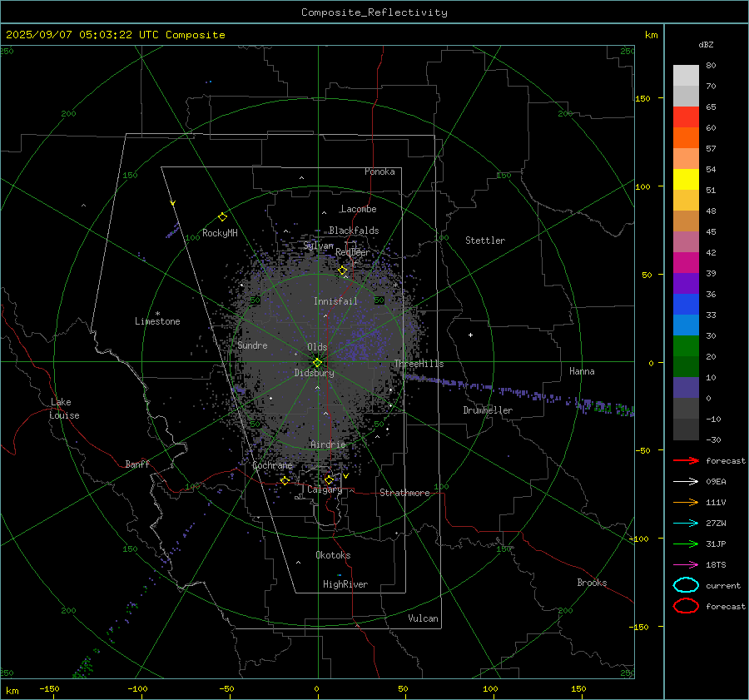Image resolution: width=749 pixels, height=700 pixels.
Task: Select the magenta 18TS arrow icon
Action: click(x=686, y=565)
